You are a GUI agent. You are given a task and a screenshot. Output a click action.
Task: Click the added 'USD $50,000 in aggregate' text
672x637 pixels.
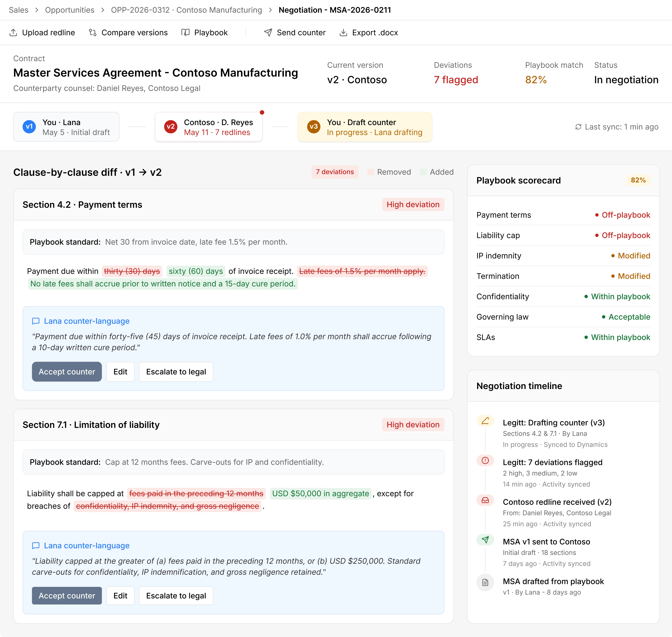point(320,494)
